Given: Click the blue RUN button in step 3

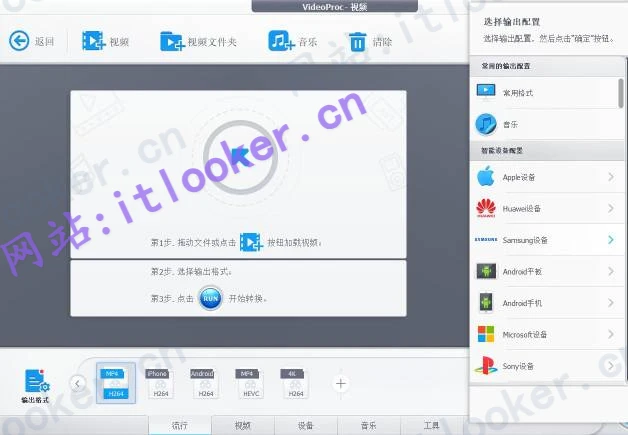Looking at the screenshot, I should pyautogui.click(x=210, y=298).
